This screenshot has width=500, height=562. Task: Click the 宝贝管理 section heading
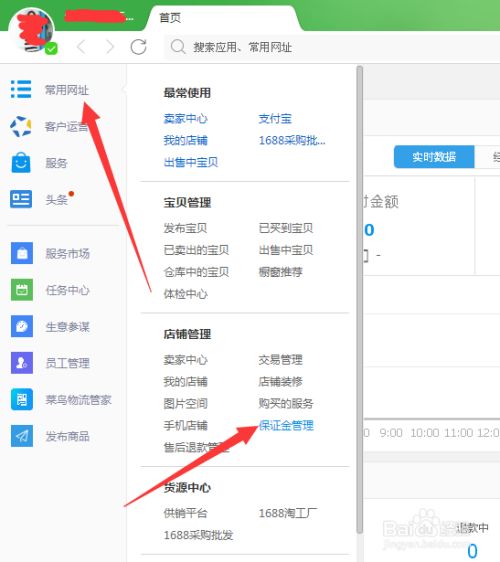click(187, 203)
